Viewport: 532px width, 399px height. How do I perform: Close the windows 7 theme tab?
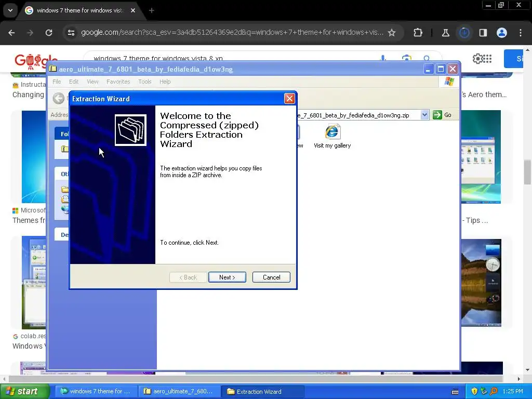pos(133,10)
